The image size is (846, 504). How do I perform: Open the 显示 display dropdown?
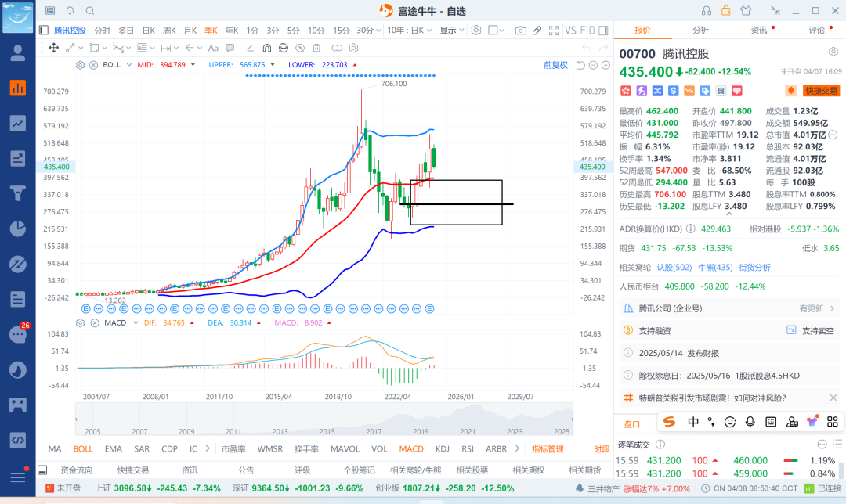click(x=452, y=31)
